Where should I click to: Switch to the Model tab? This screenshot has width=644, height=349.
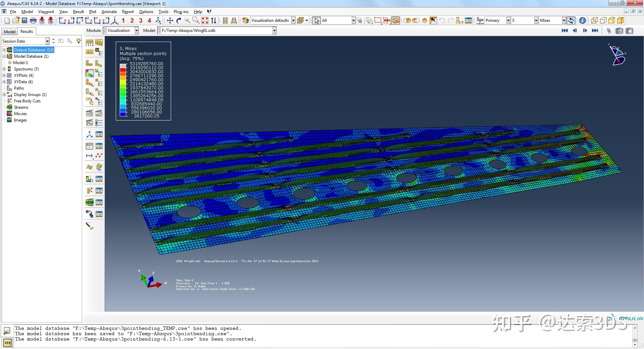[x=9, y=31]
